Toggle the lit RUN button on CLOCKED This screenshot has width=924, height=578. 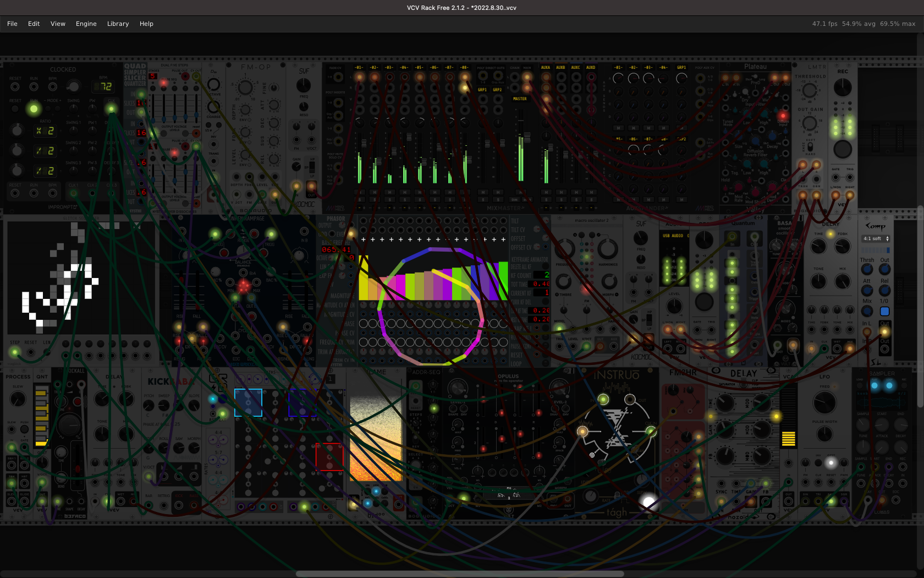34,108
